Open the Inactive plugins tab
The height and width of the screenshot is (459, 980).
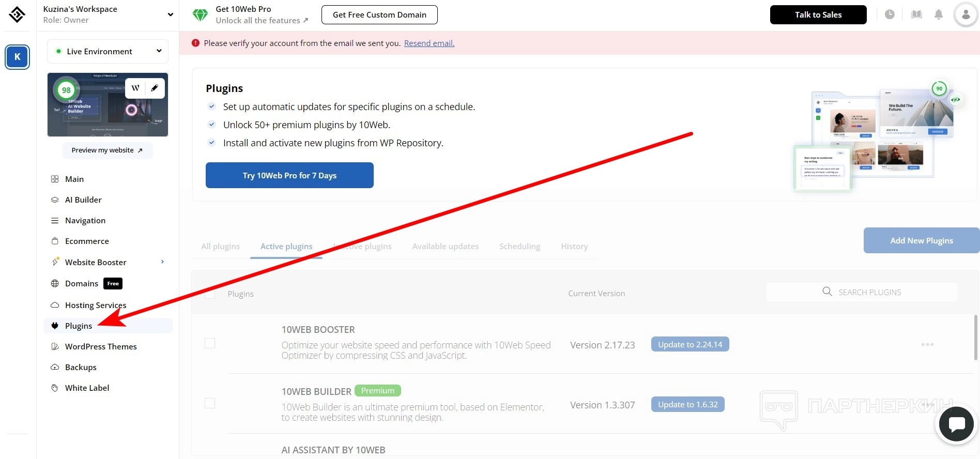point(362,246)
